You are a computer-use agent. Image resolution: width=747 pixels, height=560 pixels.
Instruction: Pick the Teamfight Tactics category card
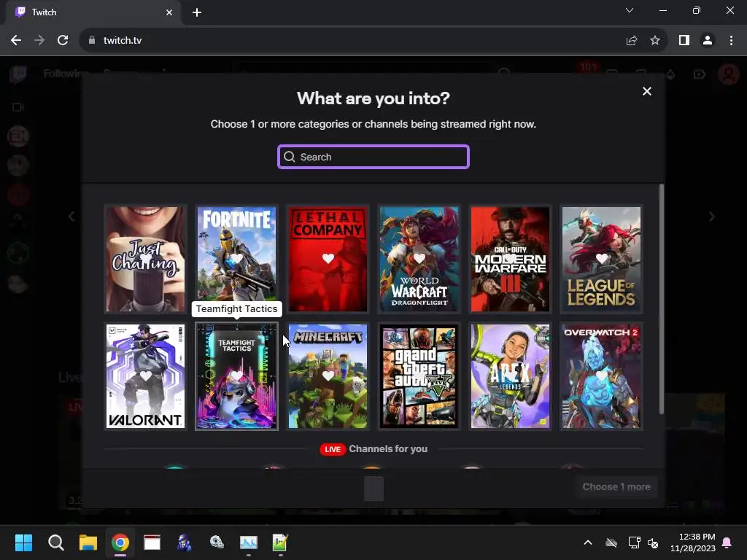coord(237,376)
